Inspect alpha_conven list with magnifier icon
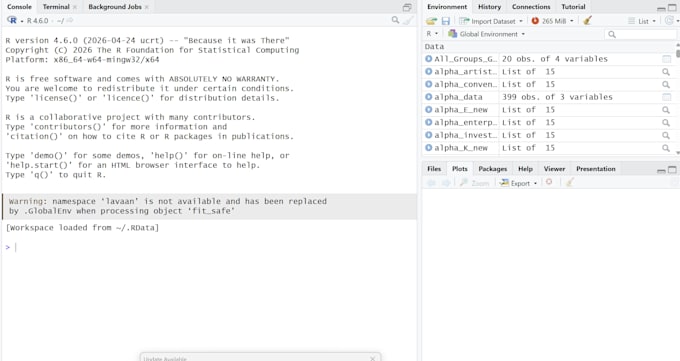680x361 pixels. pos(666,84)
